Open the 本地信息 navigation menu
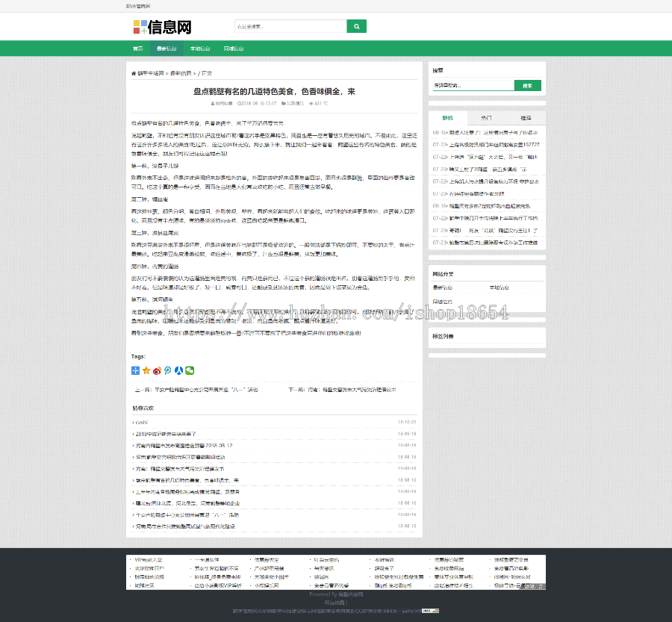The height and width of the screenshot is (622, 672). coord(199,48)
